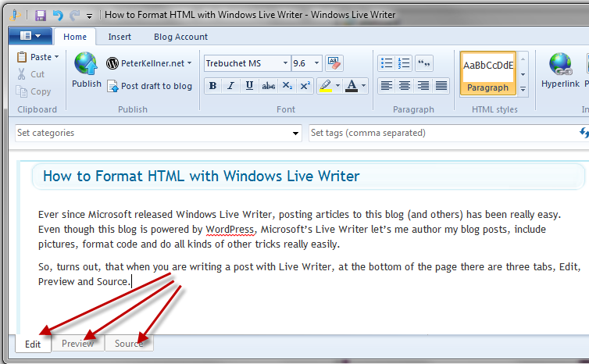Undo the last action
The image size is (589, 364).
coord(58,15)
